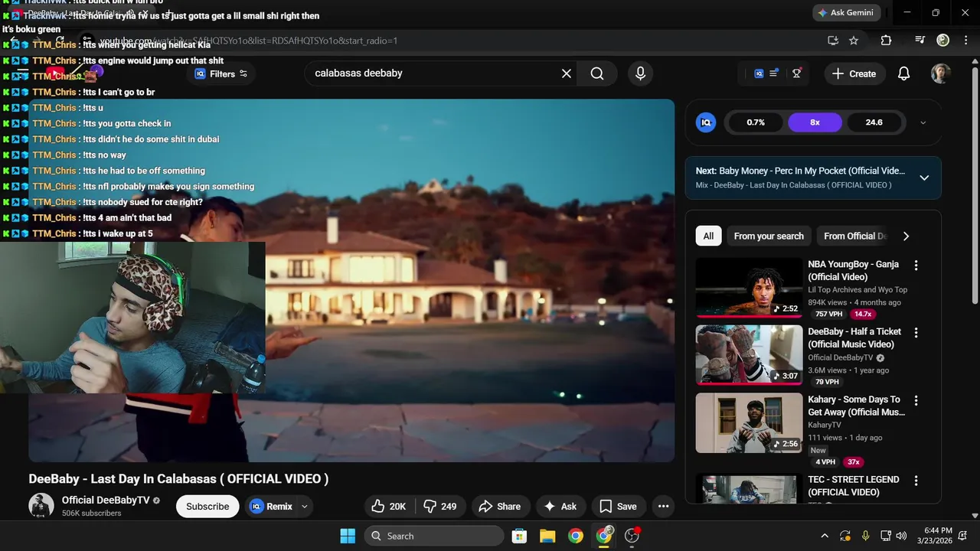Screen dimensions: 980x551
Task: Open the vidIQ trophy icon
Action: [x=797, y=73]
